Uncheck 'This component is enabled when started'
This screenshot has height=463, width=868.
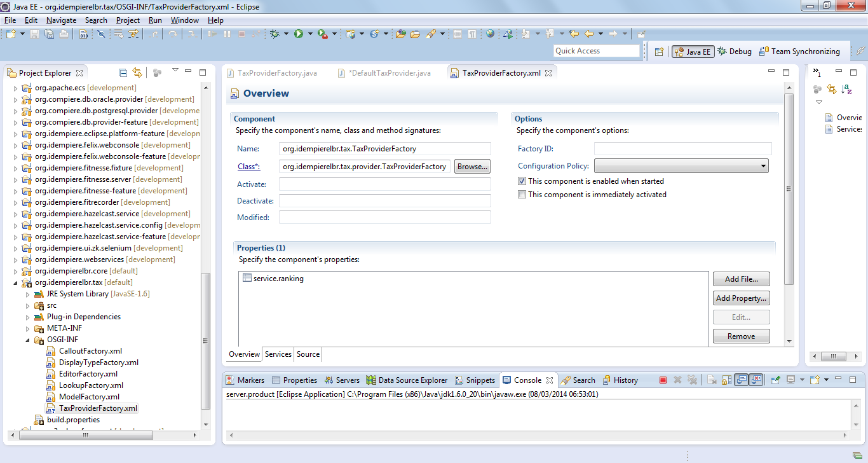pos(522,181)
